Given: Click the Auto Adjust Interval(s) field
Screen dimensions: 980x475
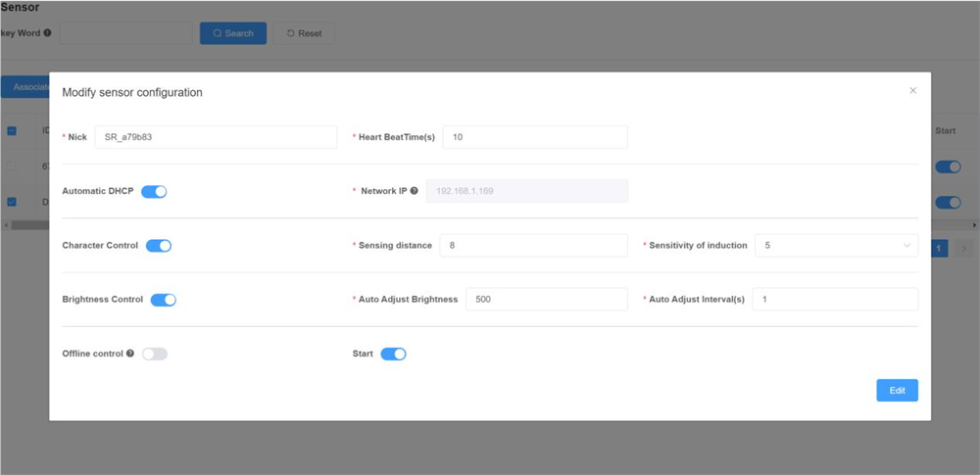Looking at the screenshot, I should pyautogui.click(x=834, y=300).
